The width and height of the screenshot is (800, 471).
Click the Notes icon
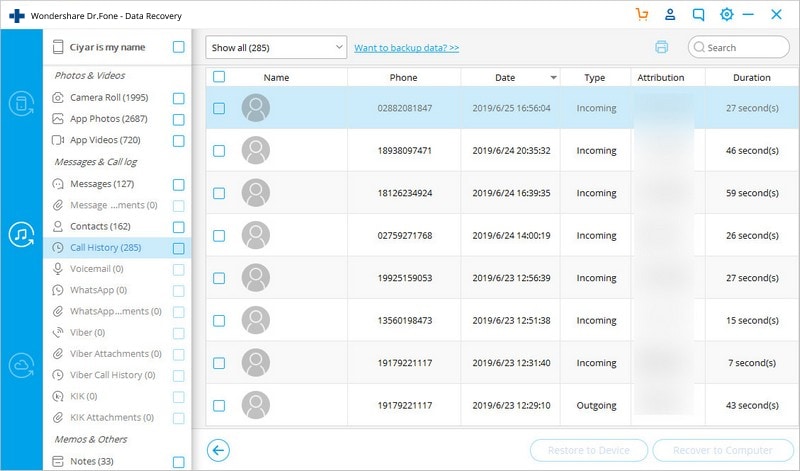pyautogui.click(x=58, y=461)
